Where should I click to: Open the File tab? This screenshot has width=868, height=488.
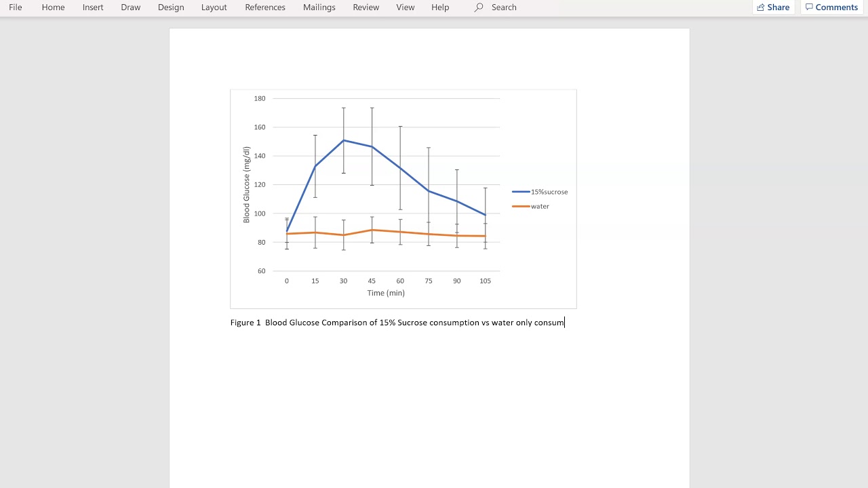(16, 7)
